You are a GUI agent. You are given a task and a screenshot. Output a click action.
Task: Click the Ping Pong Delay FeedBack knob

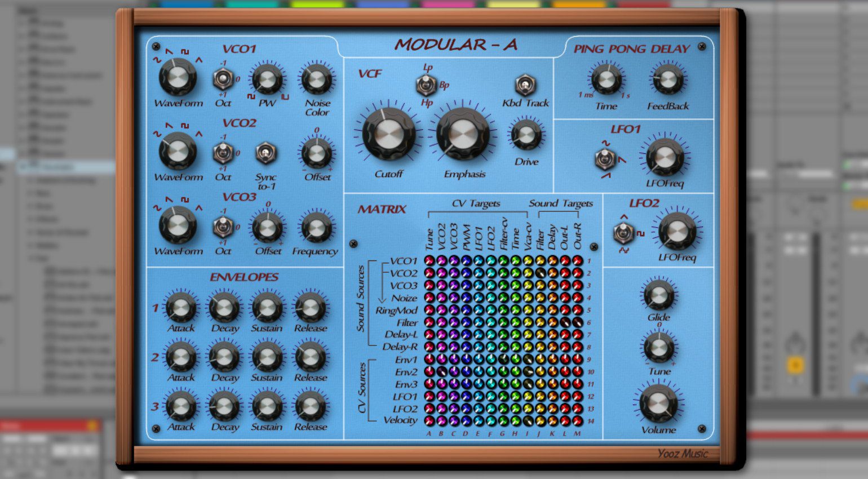[667, 80]
